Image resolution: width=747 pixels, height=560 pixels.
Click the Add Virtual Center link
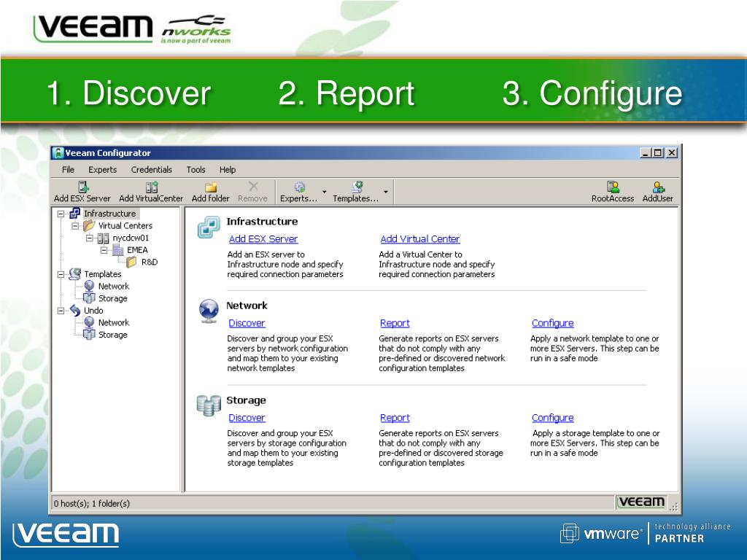pyautogui.click(x=420, y=238)
